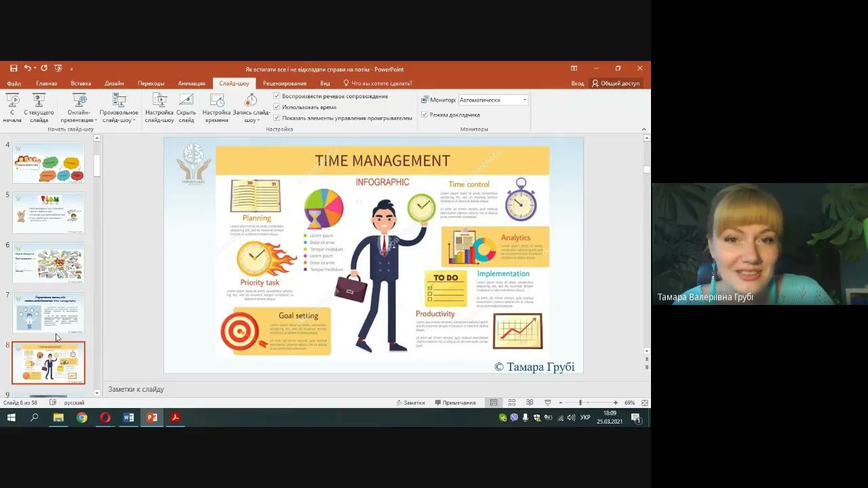Open the 'Файл' tab

click(14, 83)
